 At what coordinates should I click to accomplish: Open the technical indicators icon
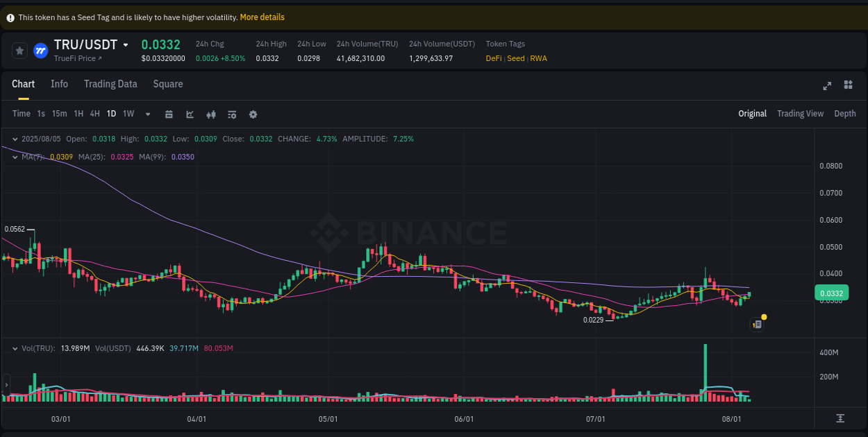click(210, 114)
